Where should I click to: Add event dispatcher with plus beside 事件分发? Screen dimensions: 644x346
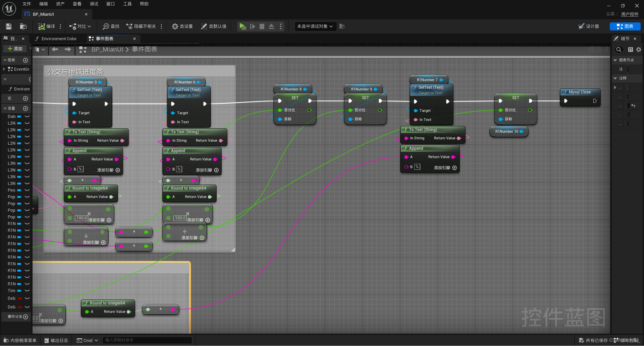pos(25,317)
